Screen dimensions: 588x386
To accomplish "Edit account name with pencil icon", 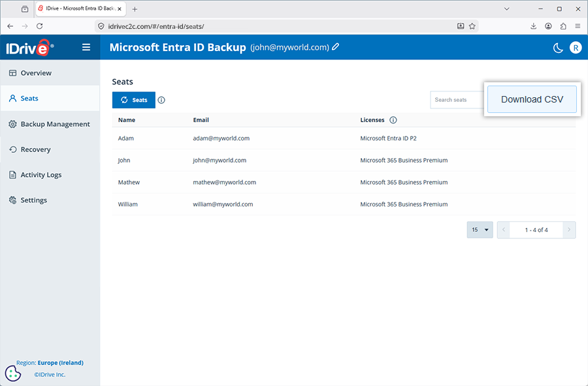I will point(336,47).
